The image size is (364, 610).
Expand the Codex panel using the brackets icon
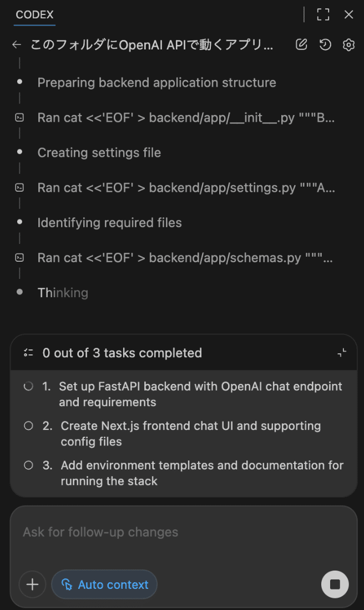click(x=323, y=14)
